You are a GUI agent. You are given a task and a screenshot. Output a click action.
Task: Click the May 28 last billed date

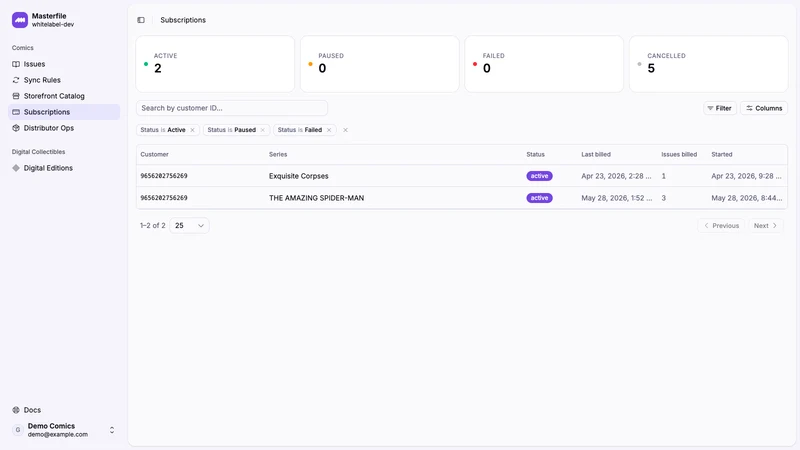[617, 198]
